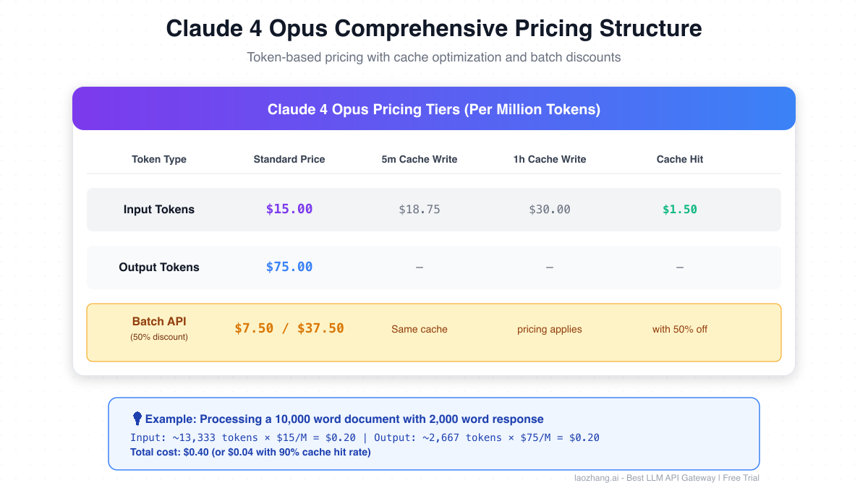Select the Standard Price column header

(289, 159)
